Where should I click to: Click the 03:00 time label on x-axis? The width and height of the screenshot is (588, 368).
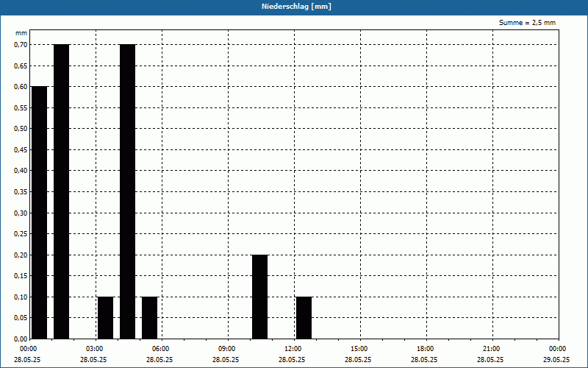click(x=96, y=349)
